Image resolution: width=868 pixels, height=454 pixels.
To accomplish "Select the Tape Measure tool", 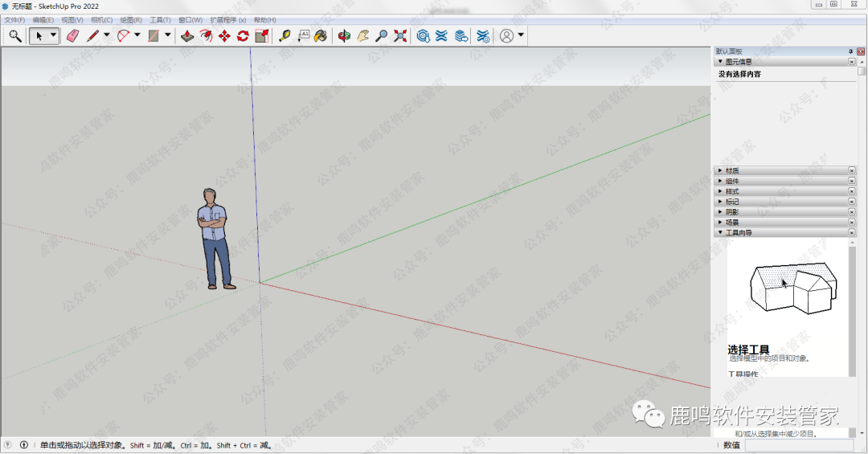I will click(x=285, y=36).
